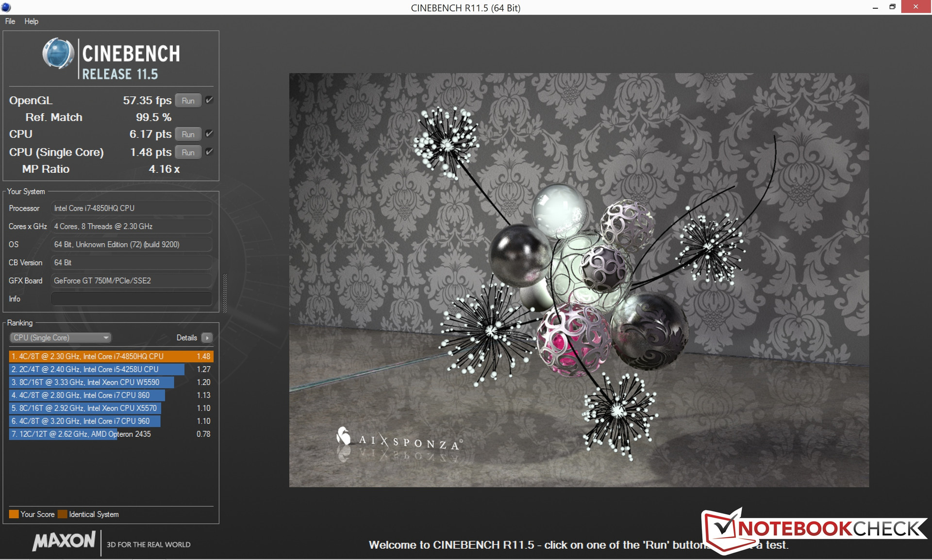
Task: Toggle the CPU test checkbox
Action: [209, 133]
